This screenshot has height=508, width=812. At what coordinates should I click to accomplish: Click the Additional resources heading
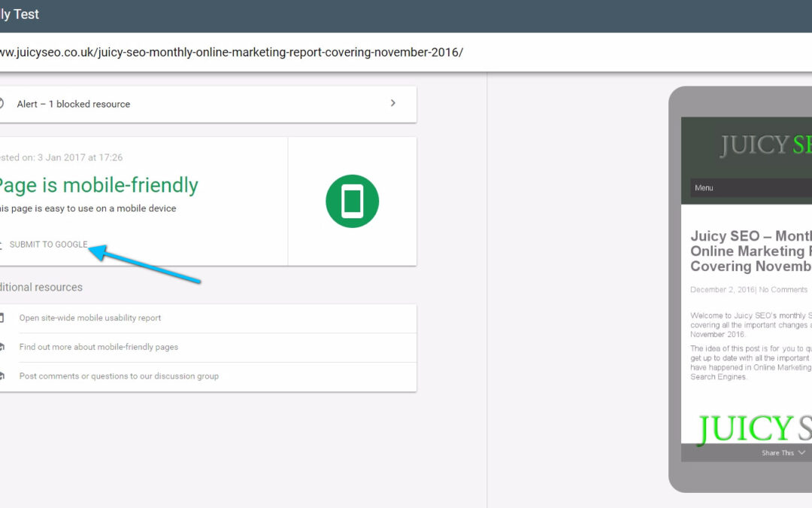(41, 287)
